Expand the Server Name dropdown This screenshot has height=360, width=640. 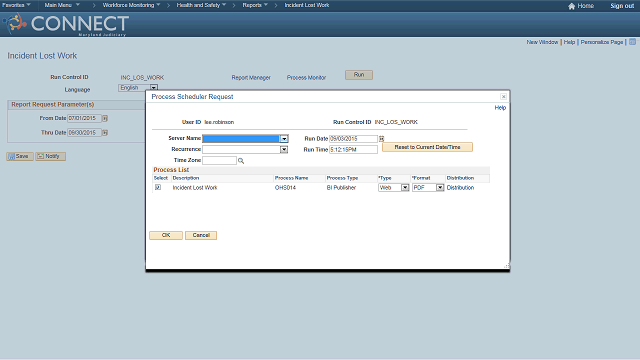284,139
